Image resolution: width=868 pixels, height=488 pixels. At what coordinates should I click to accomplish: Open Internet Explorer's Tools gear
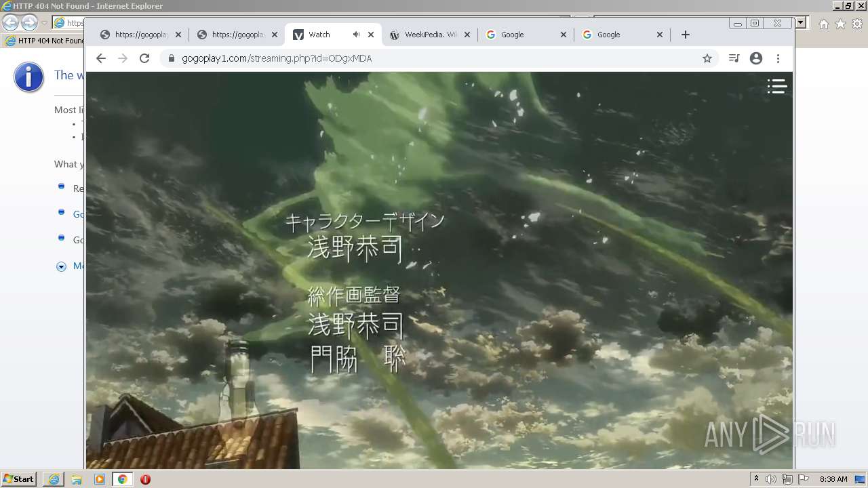857,24
